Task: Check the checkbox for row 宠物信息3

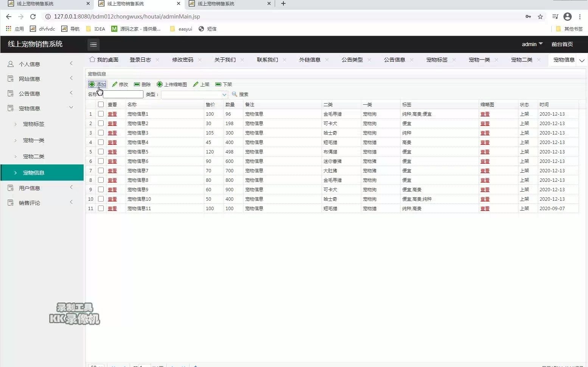Action: (101, 133)
